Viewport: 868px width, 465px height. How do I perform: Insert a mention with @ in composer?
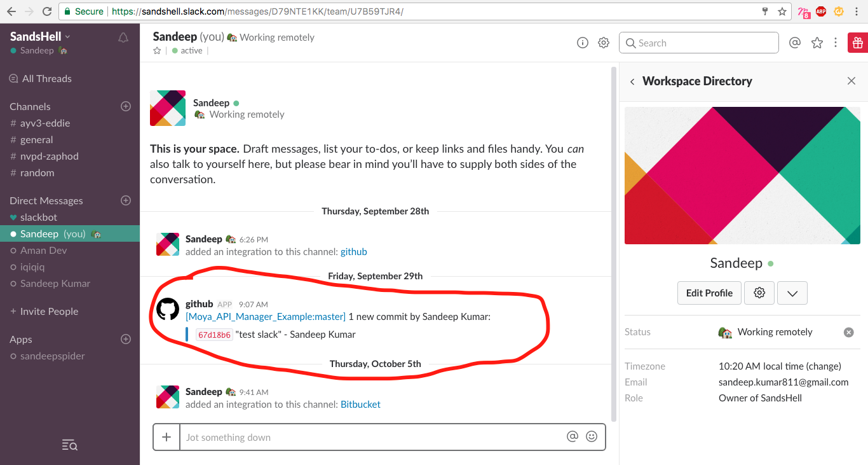pos(573,436)
